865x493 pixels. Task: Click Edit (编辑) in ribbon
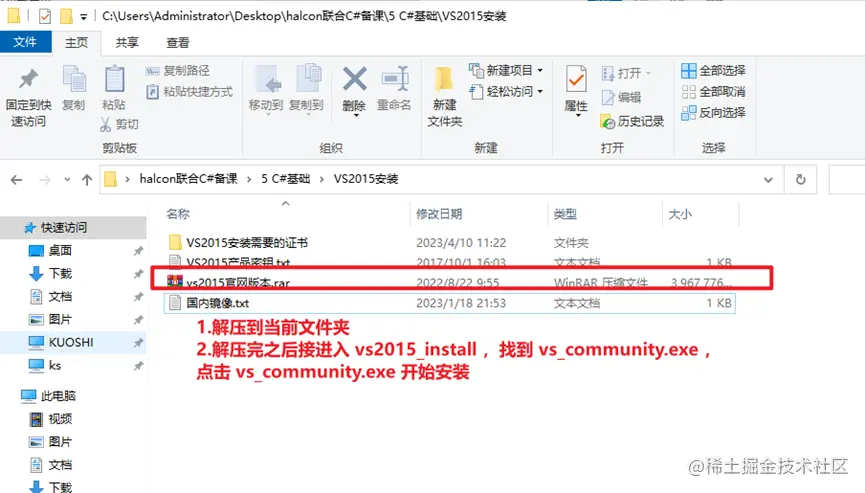coord(621,97)
